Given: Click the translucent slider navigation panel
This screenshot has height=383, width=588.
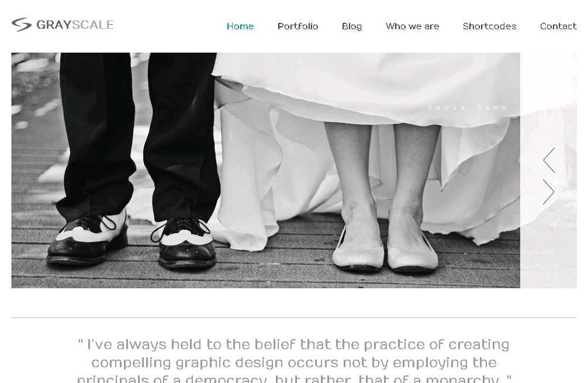Looking at the screenshot, I should (x=548, y=170).
